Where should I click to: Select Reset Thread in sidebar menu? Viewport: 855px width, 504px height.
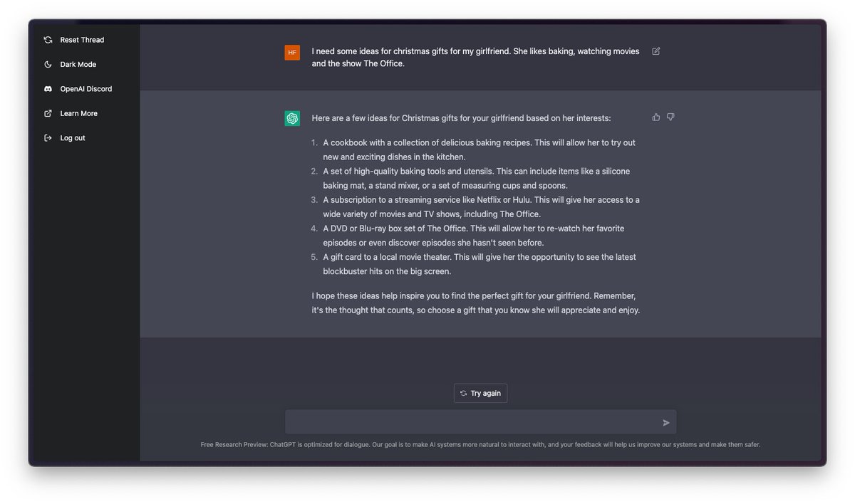click(82, 40)
